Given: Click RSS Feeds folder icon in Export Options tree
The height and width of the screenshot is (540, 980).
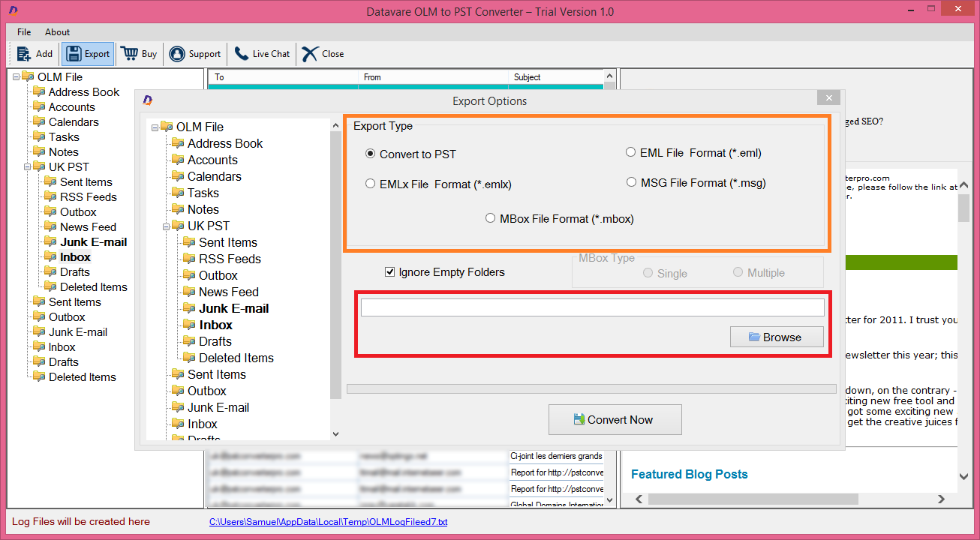Looking at the screenshot, I should point(190,259).
